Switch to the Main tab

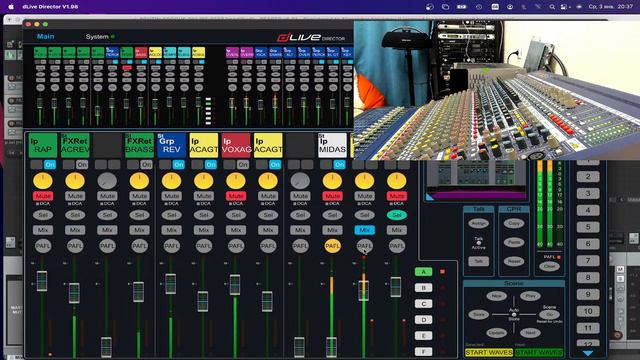pos(46,36)
